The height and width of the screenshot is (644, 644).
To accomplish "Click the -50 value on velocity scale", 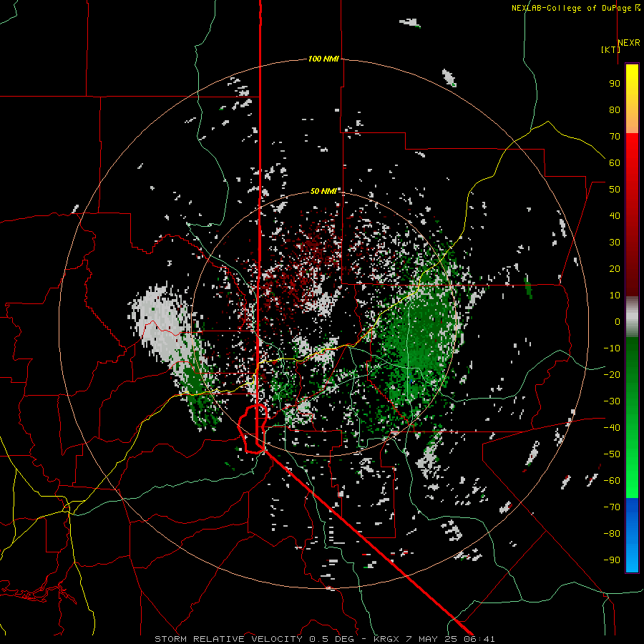I will [x=612, y=454].
